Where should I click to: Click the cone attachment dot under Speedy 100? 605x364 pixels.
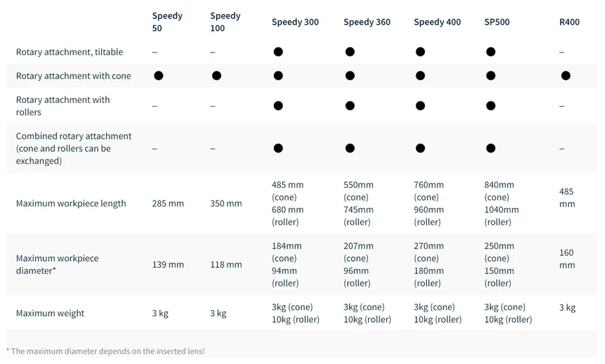click(217, 76)
